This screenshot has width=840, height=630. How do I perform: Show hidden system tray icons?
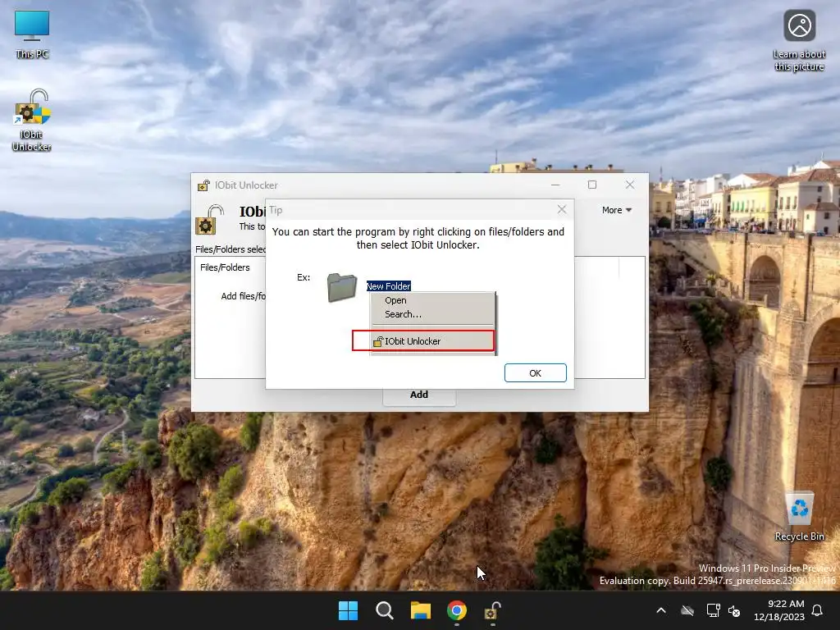coord(661,610)
